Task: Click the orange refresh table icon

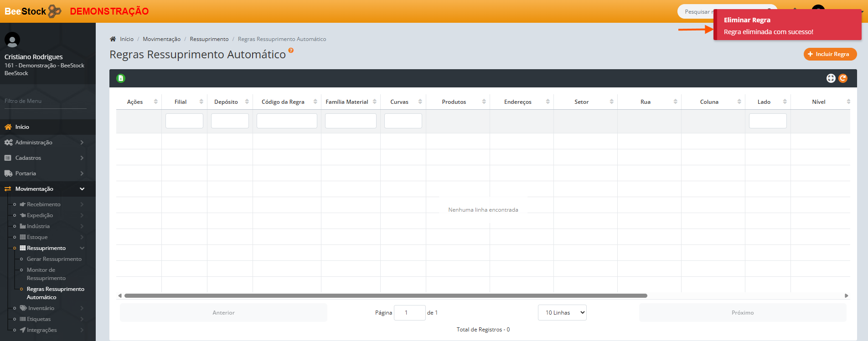Action: point(843,78)
